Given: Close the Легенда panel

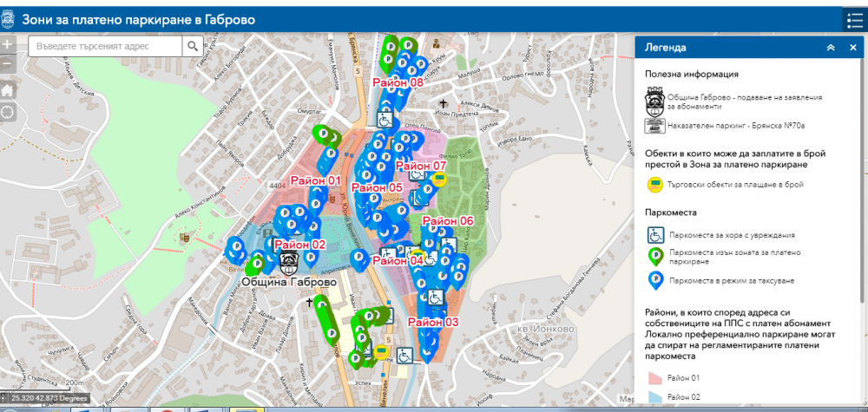Looking at the screenshot, I should (852, 48).
